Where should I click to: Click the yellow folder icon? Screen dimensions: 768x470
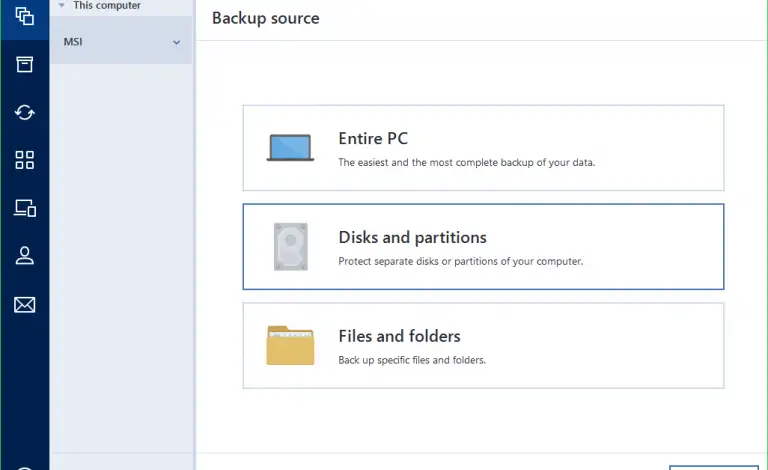tap(290, 345)
